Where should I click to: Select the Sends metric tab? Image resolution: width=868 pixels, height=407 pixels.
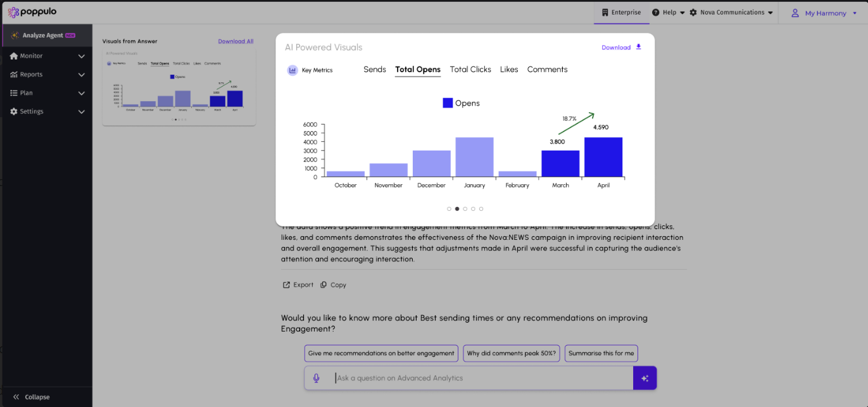pyautogui.click(x=374, y=70)
